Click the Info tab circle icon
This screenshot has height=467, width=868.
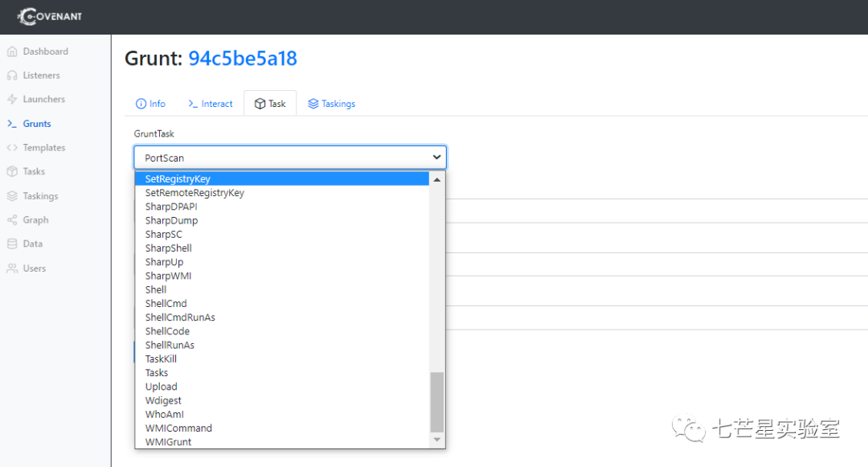[141, 104]
